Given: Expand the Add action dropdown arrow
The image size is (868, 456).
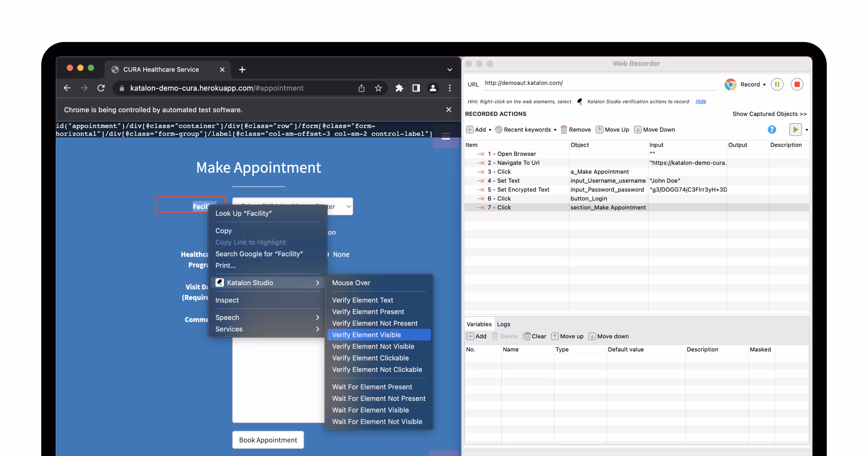Looking at the screenshot, I should point(490,130).
